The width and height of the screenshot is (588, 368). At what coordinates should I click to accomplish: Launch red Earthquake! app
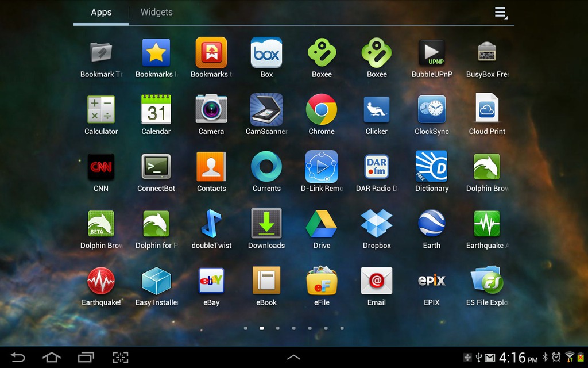(101, 281)
